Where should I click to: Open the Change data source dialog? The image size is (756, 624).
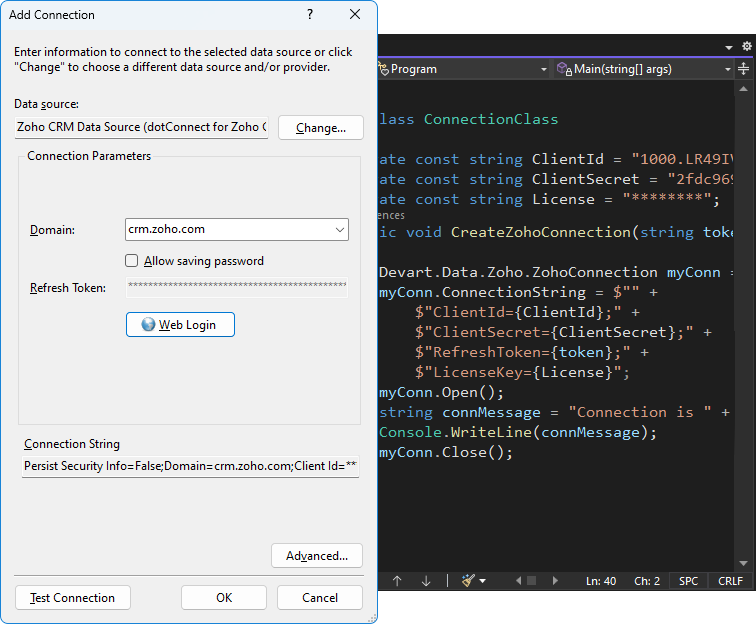pyautogui.click(x=321, y=128)
